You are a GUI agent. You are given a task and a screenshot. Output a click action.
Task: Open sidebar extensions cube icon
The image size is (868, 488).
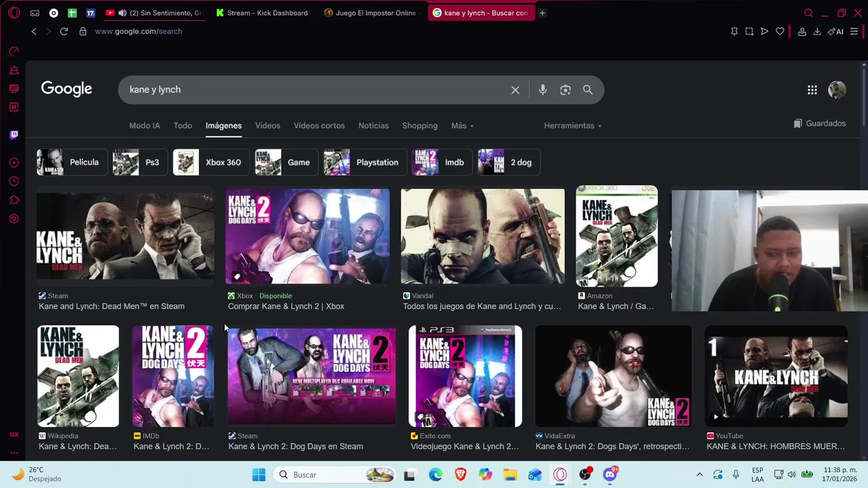click(x=14, y=200)
